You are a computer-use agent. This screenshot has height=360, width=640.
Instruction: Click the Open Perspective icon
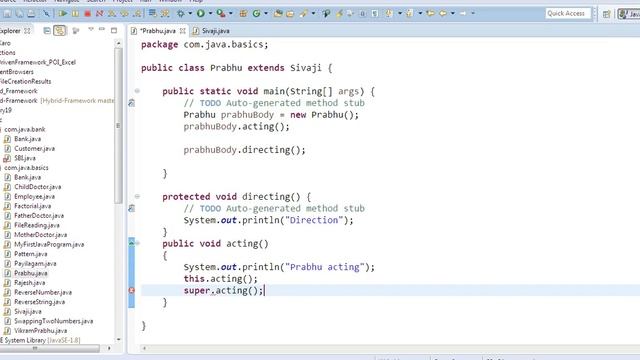pos(607,14)
